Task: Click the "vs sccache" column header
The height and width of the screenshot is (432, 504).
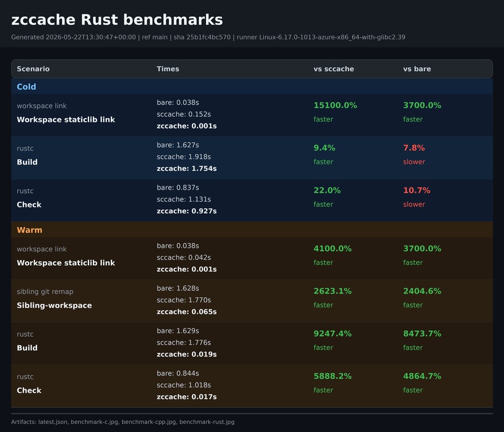Action: 334,69
